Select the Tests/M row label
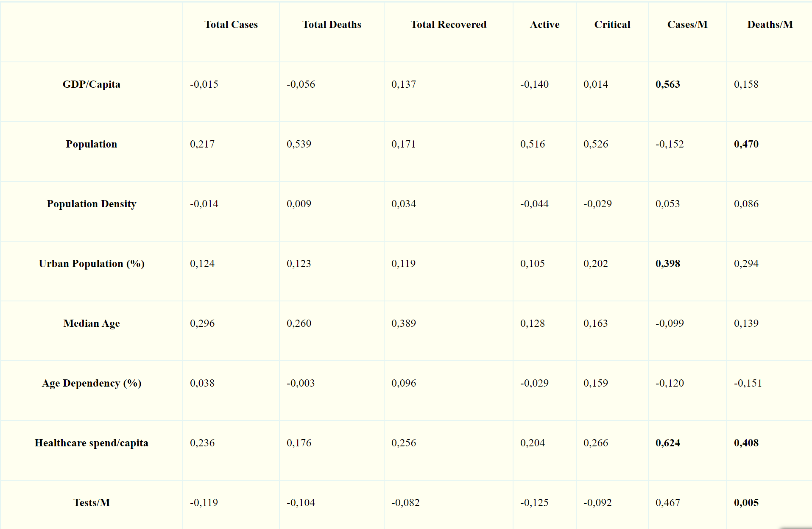Viewport: 812px width, 529px height. 92,503
